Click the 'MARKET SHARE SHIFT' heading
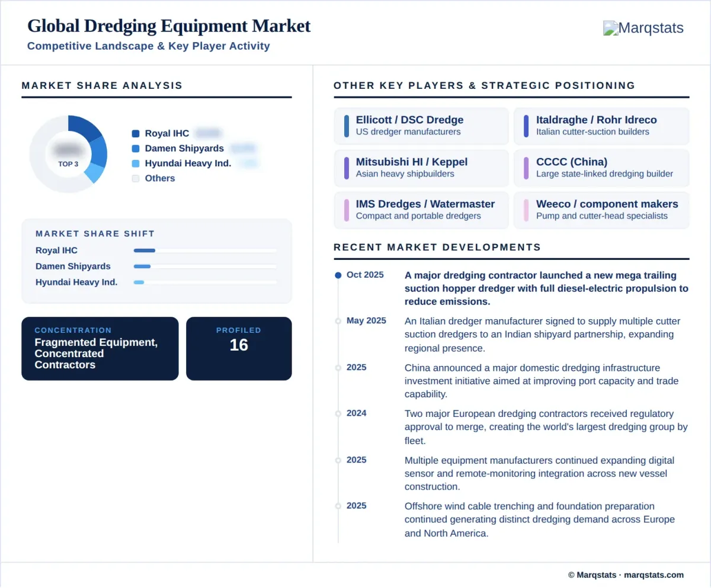This screenshot has width=711, height=588. click(x=95, y=234)
